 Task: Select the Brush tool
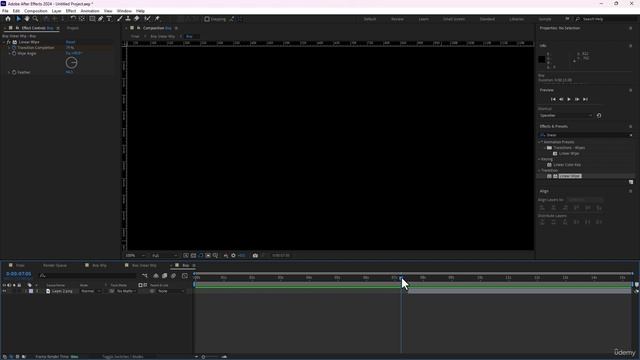pos(120,19)
